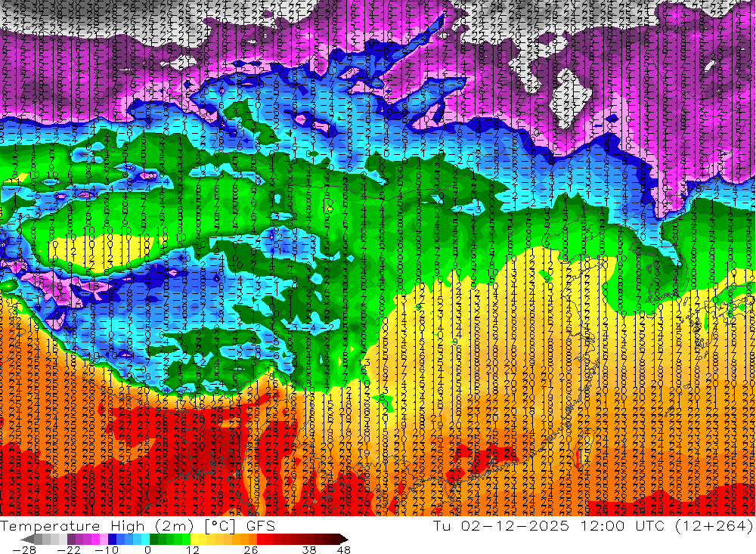Click the 'GFS' model label
The image size is (756, 554).
point(261,526)
